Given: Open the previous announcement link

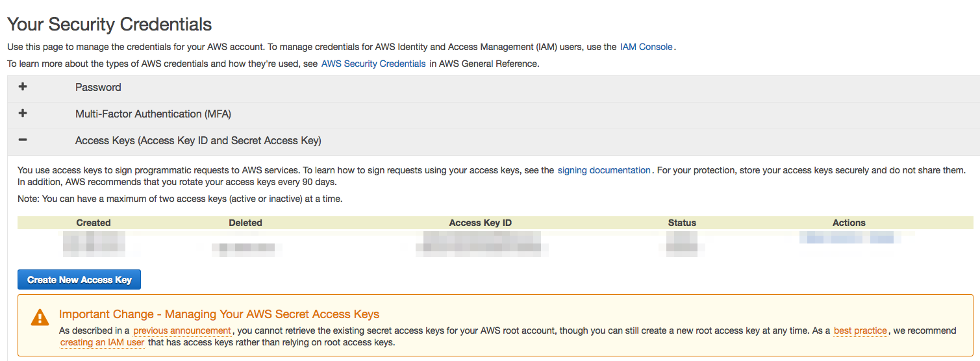Looking at the screenshot, I should tap(182, 330).
